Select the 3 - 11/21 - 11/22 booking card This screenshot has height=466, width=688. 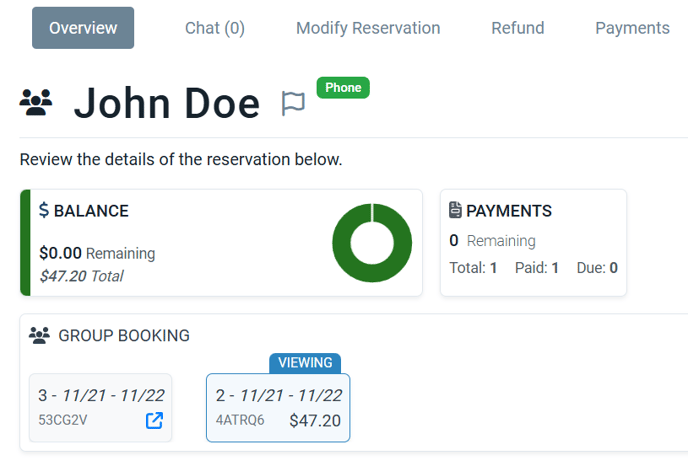coord(100,408)
